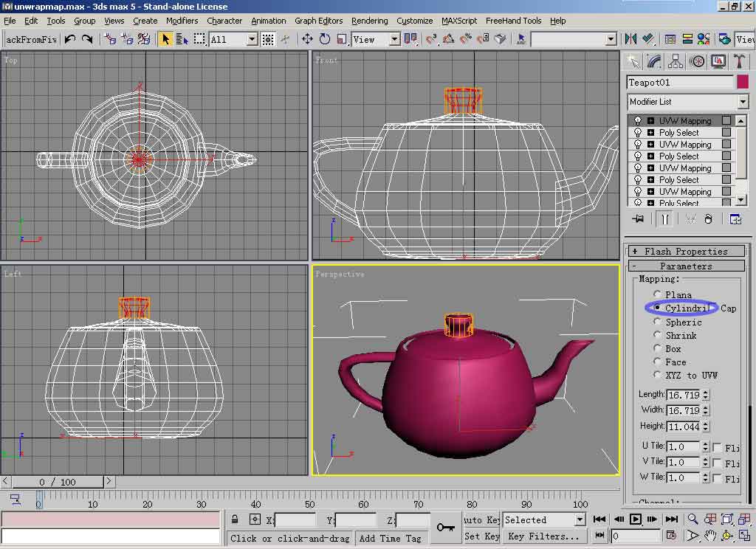756x549 pixels.
Task: Select the Select and Move tool
Action: (x=307, y=39)
